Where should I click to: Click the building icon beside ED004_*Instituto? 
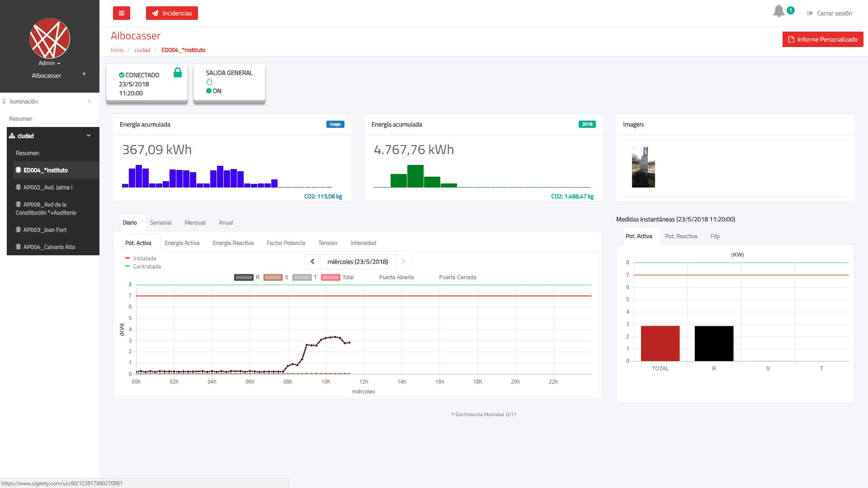click(19, 170)
